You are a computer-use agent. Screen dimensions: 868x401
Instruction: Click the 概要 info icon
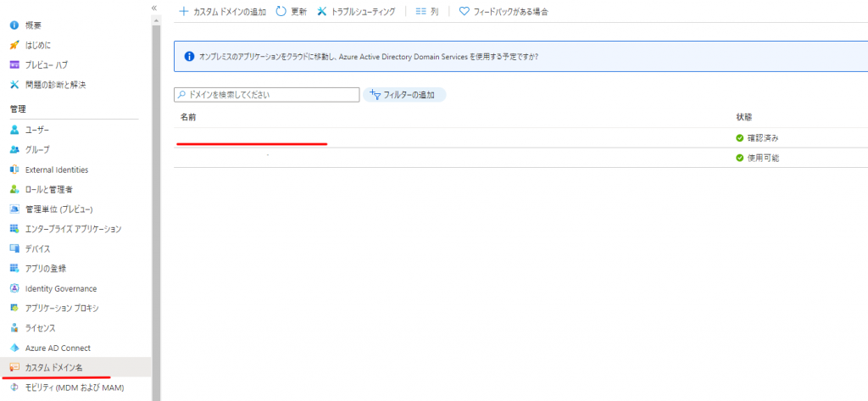click(15, 25)
